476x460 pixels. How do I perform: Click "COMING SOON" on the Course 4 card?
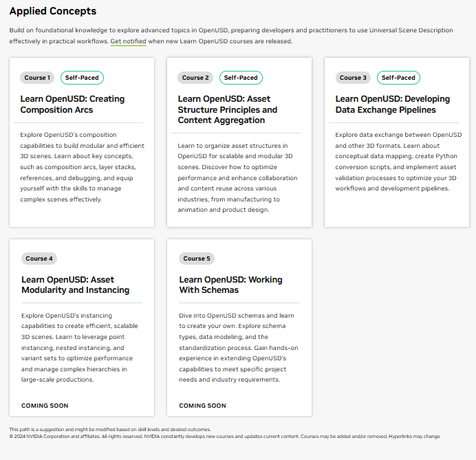[x=45, y=406]
